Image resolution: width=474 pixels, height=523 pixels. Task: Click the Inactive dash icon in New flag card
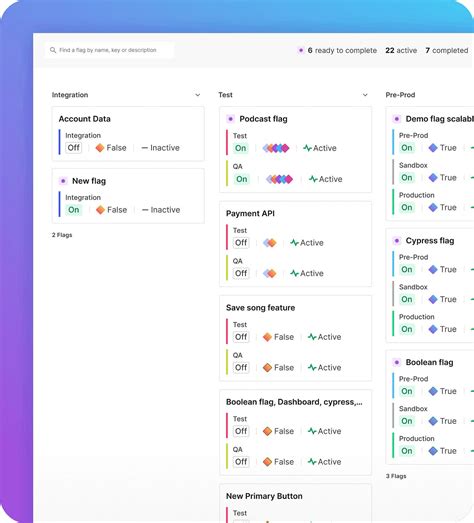click(145, 210)
